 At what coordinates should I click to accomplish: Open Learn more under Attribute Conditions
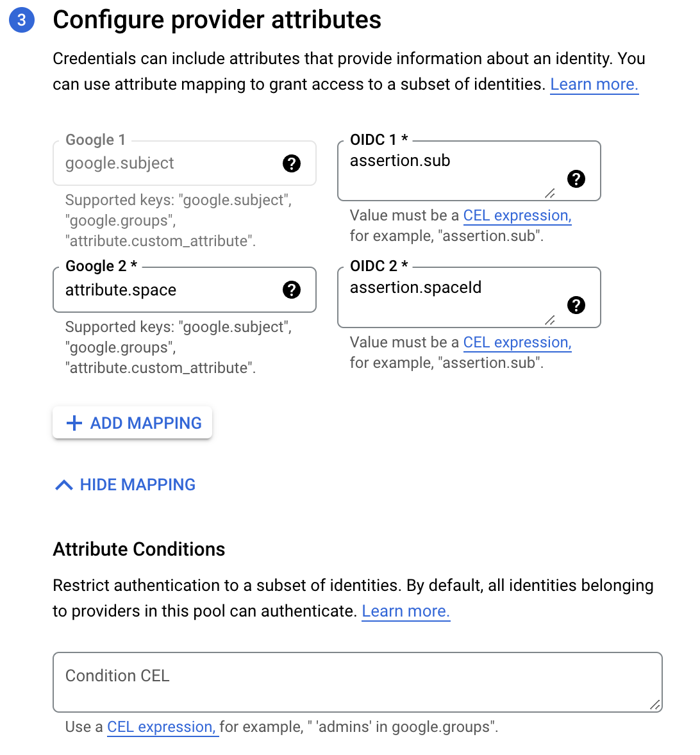(406, 611)
